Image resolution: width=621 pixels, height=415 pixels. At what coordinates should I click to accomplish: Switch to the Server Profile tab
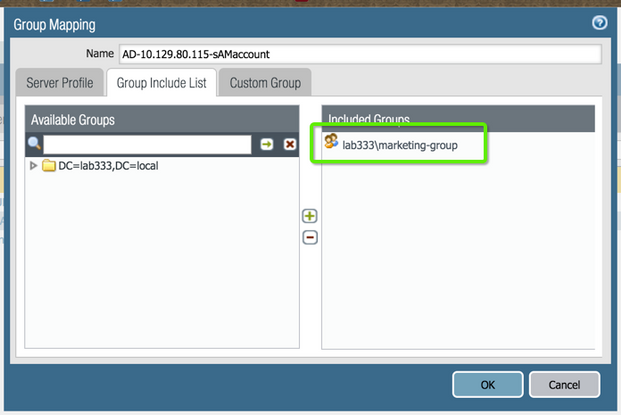(x=60, y=83)
